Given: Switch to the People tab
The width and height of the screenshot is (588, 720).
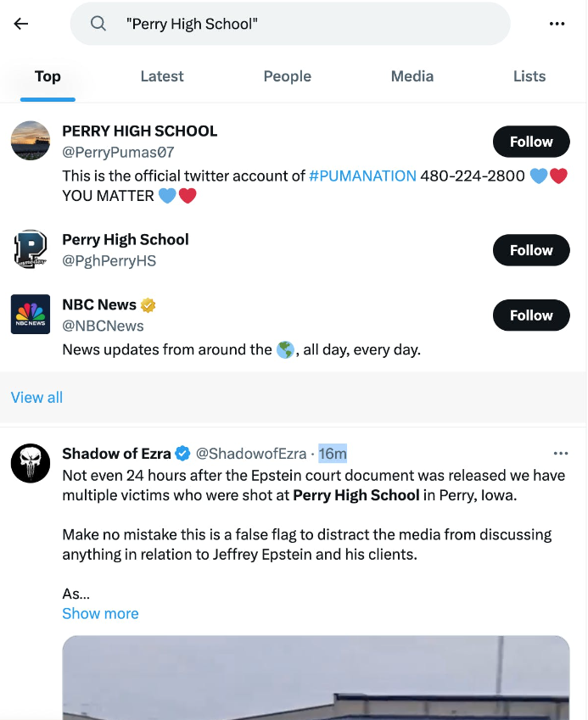Looking at the screenshot, I should pos(288,76).
